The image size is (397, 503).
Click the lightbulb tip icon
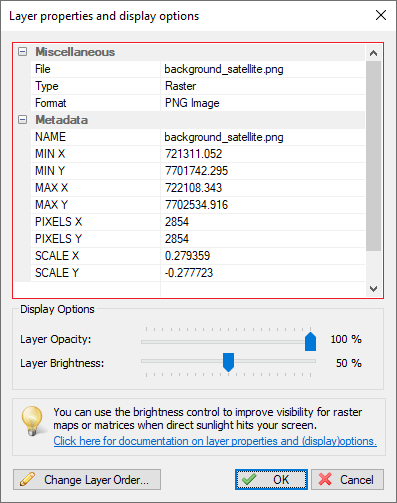pyautogui.click(x=32, y=421)
